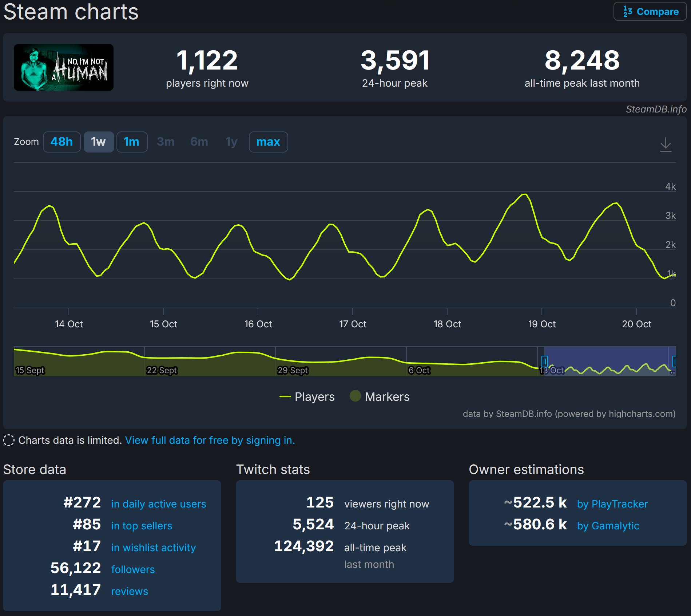
Task: Click the #272 daily active users rank
Action: point(82,502)
